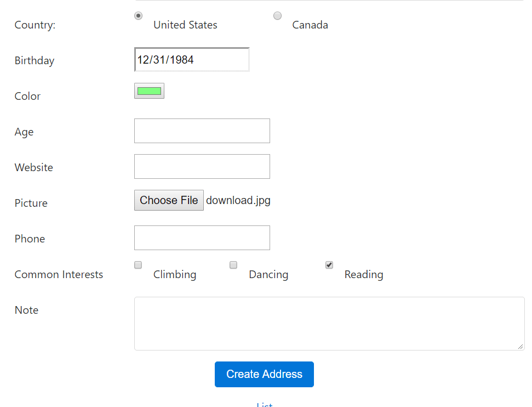This screenshot has height=407, width=532.
Task: Select the United States radio button
Action: [138, 15]
